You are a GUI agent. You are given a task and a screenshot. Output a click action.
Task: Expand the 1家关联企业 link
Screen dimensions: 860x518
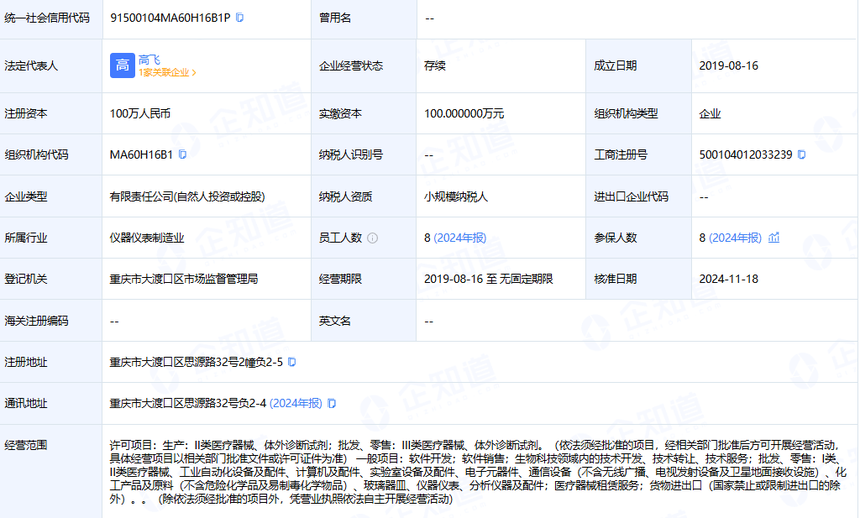(x=168, y=73)
